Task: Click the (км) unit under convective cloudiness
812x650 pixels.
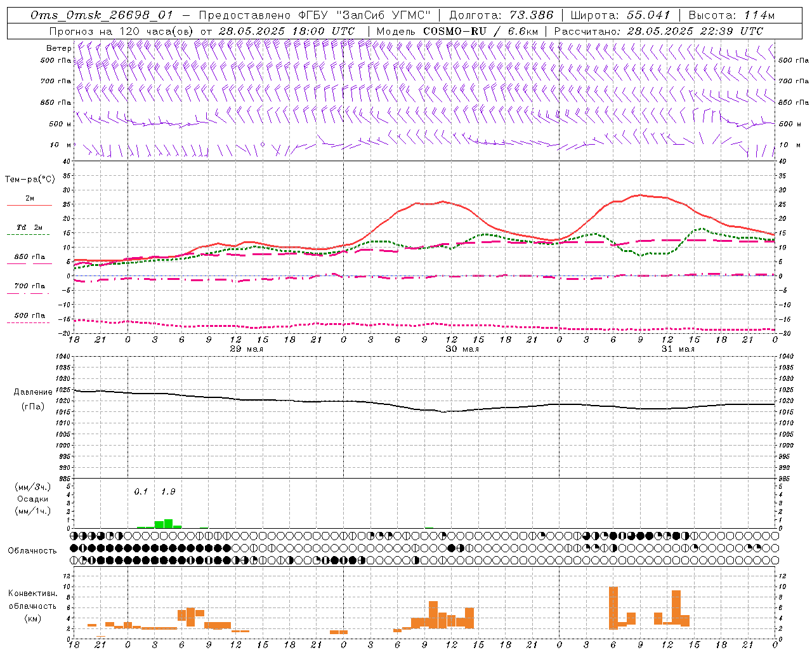Action: pyautogui.click(x=33, y=618)
